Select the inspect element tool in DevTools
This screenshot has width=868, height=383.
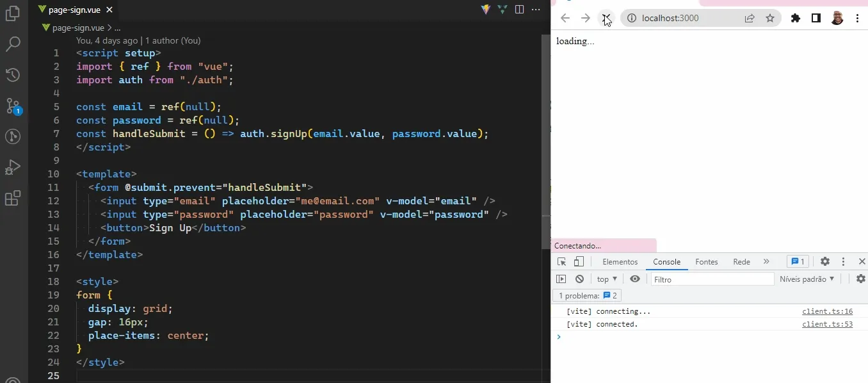[561, 261]
